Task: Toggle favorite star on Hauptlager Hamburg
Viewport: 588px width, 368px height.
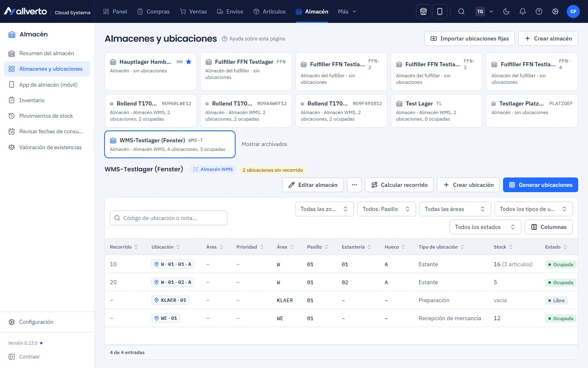Action: click(189, 62)
